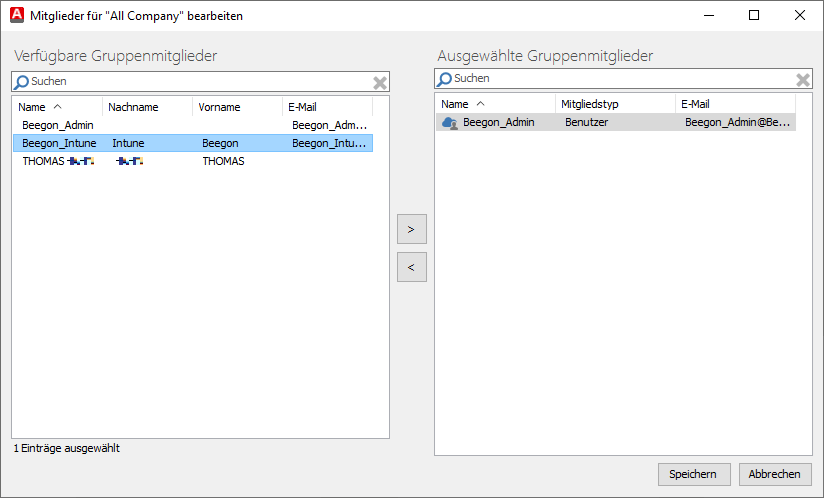Screen dimensions: 824x498
Task: Click first name cell 'THOMAS'
Action: click(x=223, y=161)
